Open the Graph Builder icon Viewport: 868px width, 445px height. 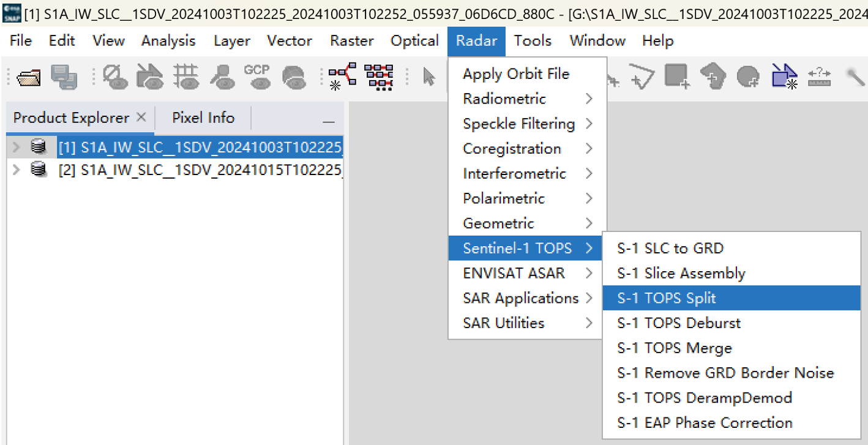pos(342,77)
